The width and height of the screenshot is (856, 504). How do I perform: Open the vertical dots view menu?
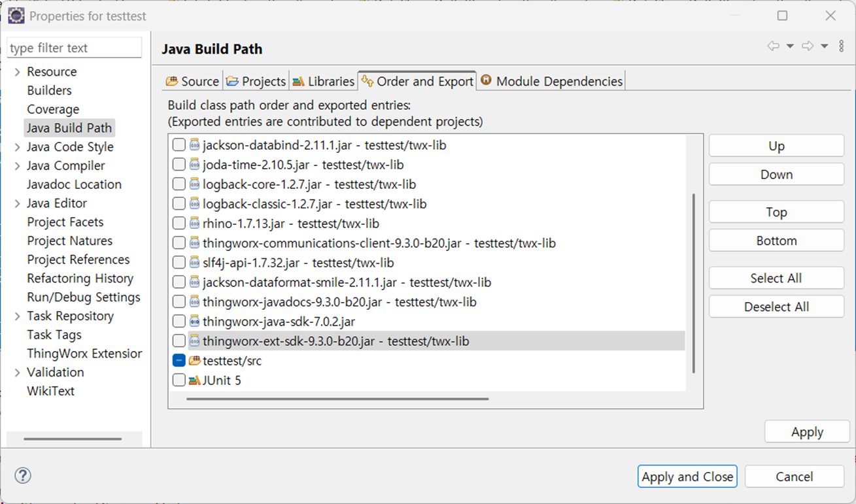click(842, 46)
